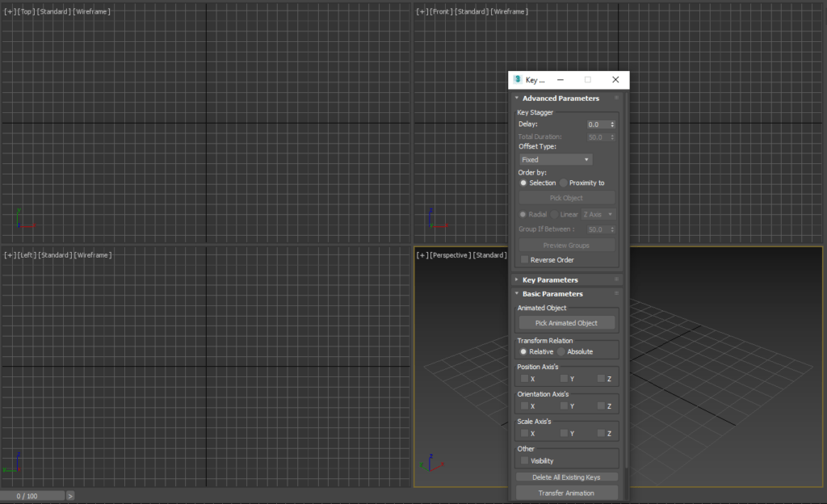Image resolution: width=827 pixels, height=504 pixels.
Task: Click the Basic Parameters rollout grip handle
Action: [x=616, y=293]
